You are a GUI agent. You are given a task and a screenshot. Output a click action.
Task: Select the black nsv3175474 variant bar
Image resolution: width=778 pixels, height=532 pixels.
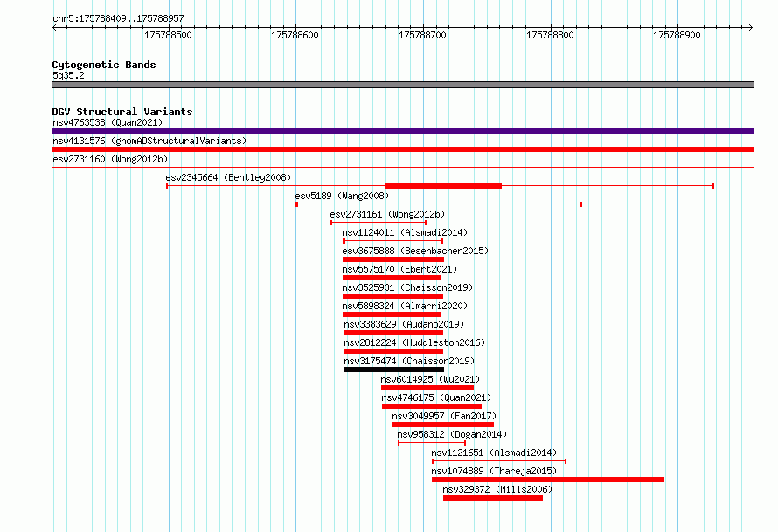pos(394,370)
